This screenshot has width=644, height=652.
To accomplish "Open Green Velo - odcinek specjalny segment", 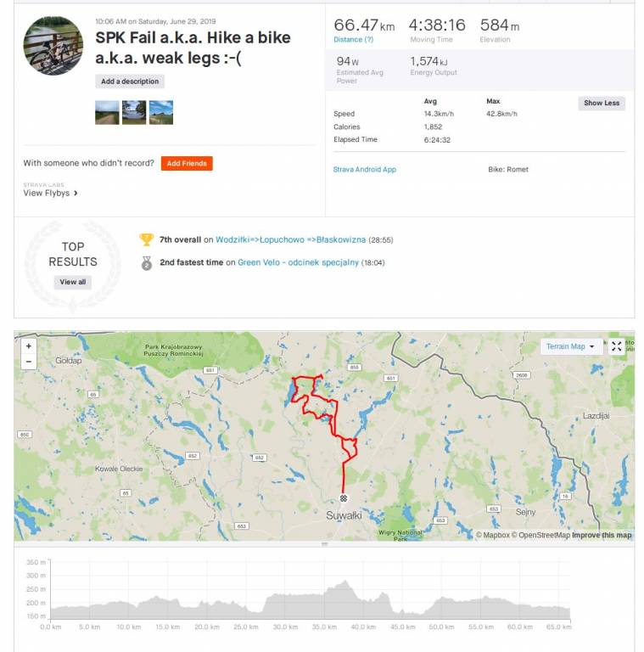I will coord(299,263).
